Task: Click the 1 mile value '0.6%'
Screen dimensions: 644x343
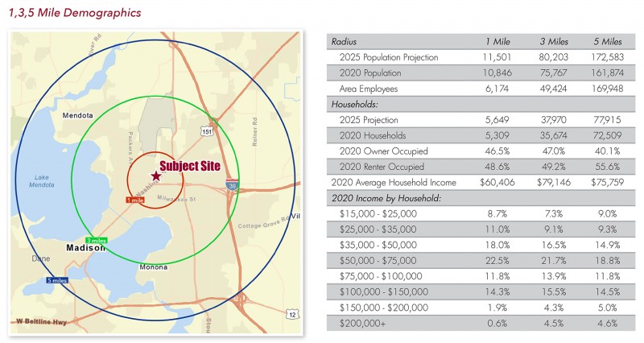Action: 497,324
